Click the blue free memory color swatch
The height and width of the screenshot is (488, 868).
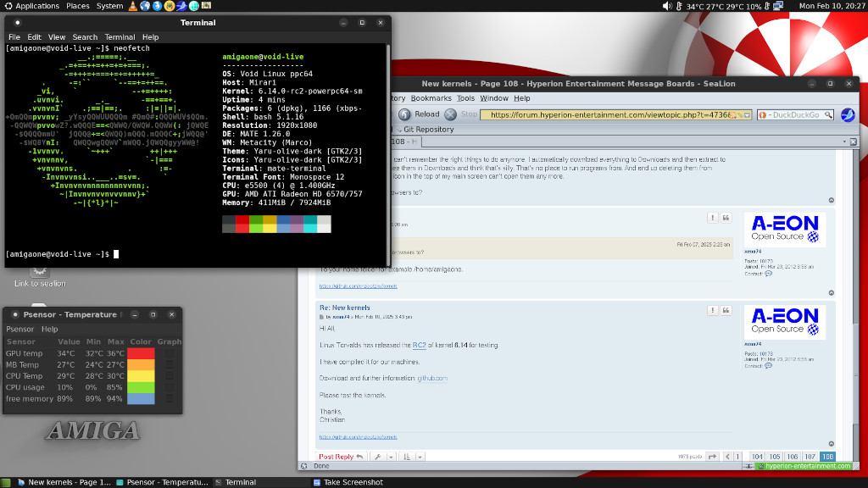pos(141,399)
